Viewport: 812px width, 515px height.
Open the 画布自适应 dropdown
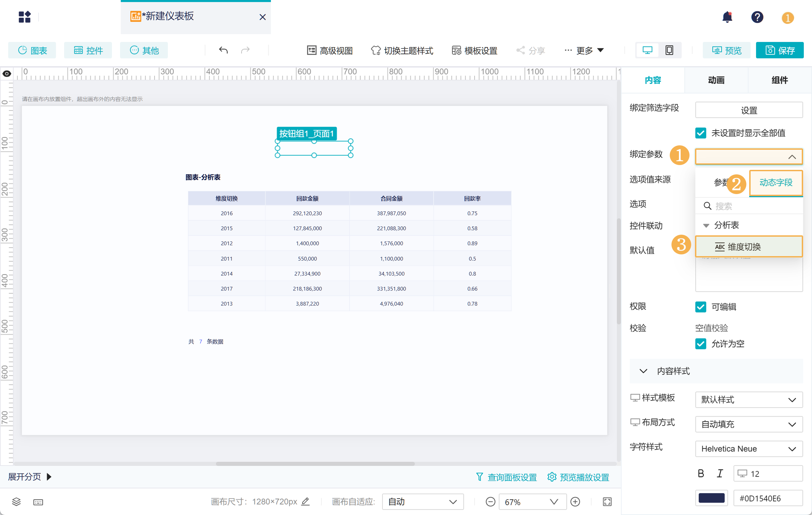423,502
